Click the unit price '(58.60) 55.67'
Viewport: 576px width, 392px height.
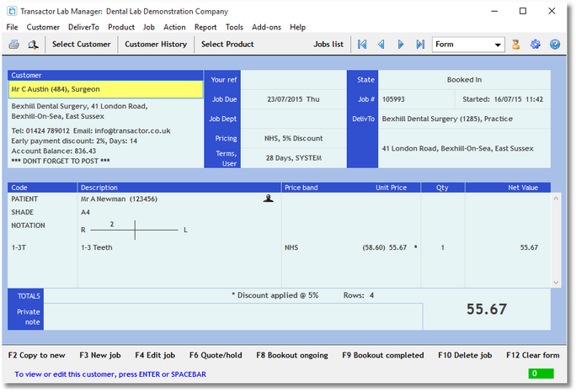click(385, 247)
